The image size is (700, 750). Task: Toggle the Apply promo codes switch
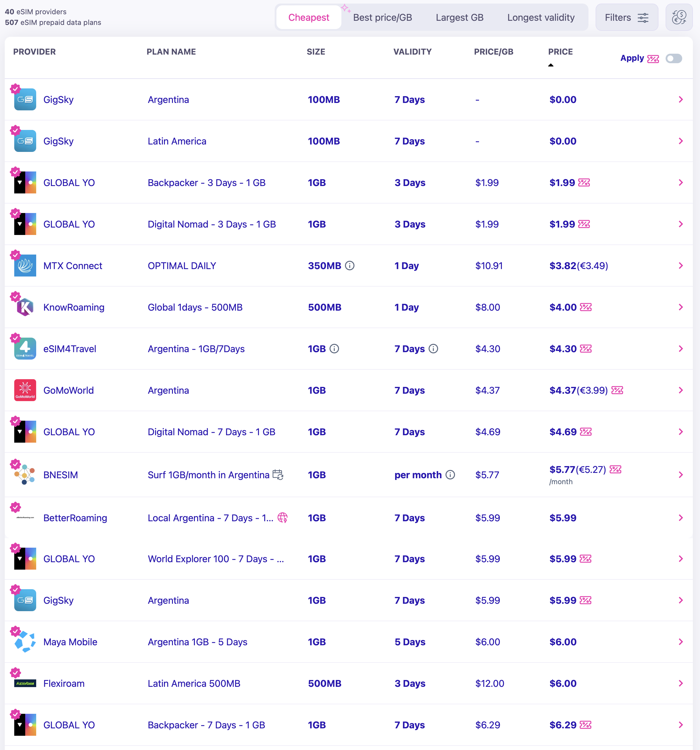tap(674, 58)
